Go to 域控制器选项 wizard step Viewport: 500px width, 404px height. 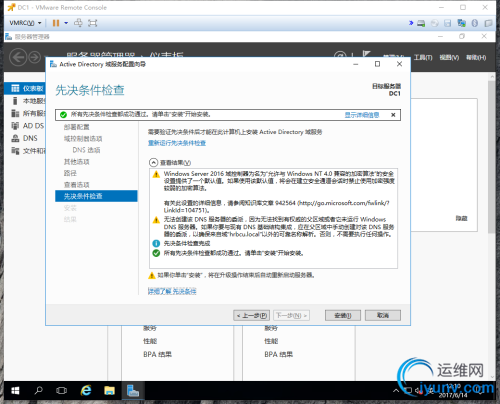(83, 139)
